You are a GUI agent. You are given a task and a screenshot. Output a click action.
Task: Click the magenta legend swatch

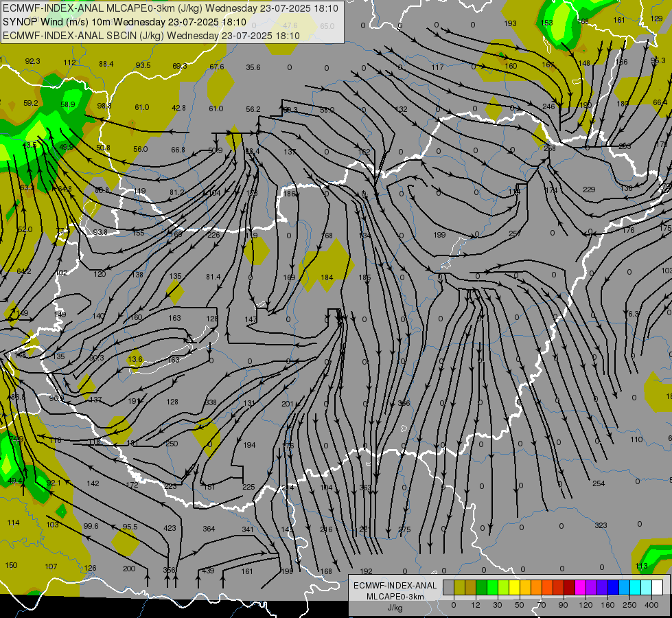(x=580, y=588)
